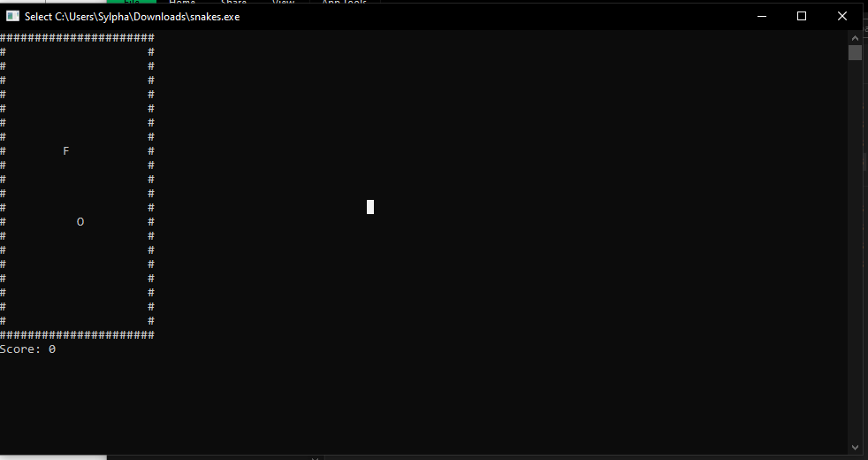The image size is (868, 460).
Task: Open the View tab in the background window
Action: [284, 3]
